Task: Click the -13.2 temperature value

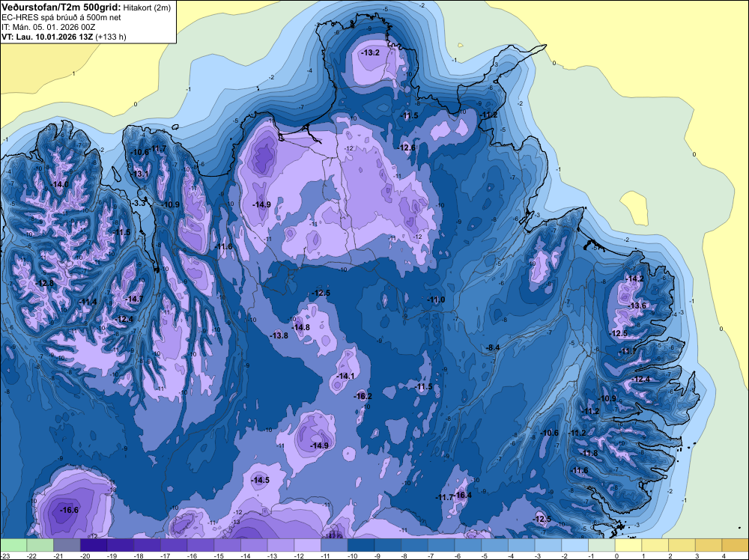Action: click(370, 52)
